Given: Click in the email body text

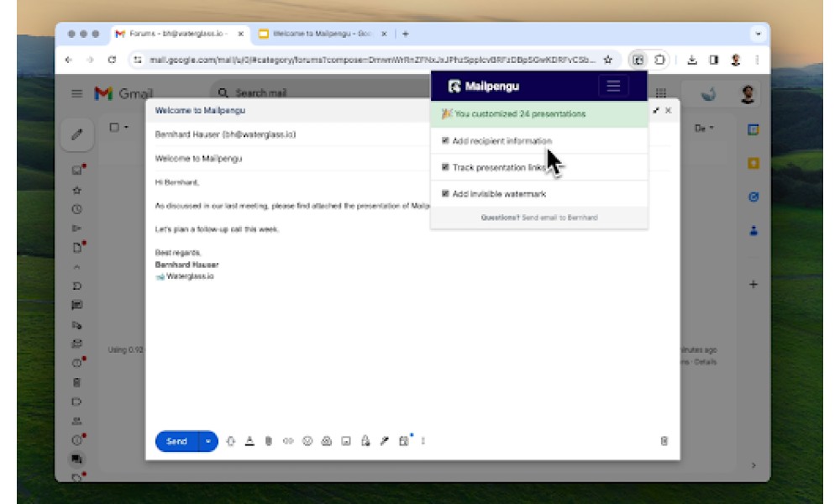Looking at the screenshot, I should click(292, 206).
